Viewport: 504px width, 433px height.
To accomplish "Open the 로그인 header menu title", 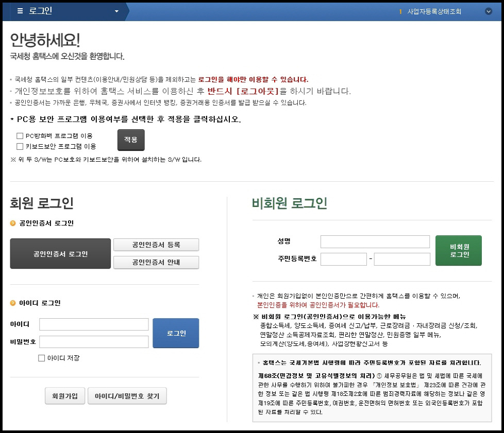I will pyautogui.click(x=41, y=11).
